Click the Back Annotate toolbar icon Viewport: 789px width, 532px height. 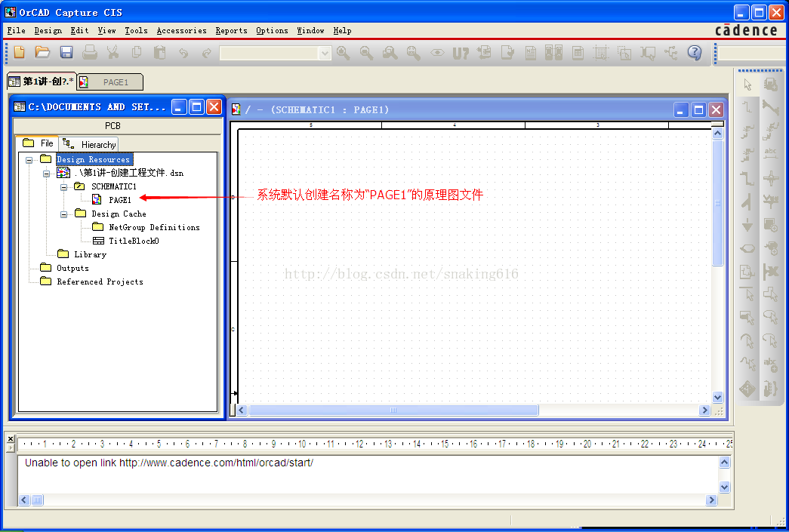484,52
